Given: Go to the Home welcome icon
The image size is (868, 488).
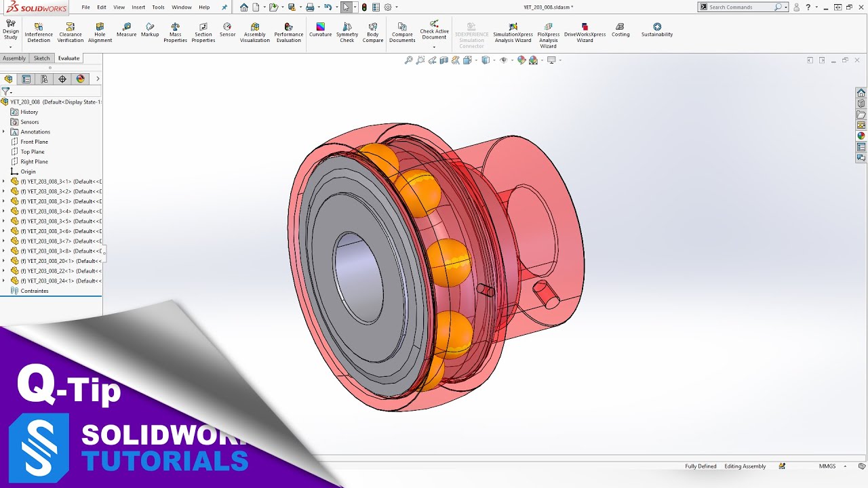Looking at the screenshot, I should click(x=244, y=7).
